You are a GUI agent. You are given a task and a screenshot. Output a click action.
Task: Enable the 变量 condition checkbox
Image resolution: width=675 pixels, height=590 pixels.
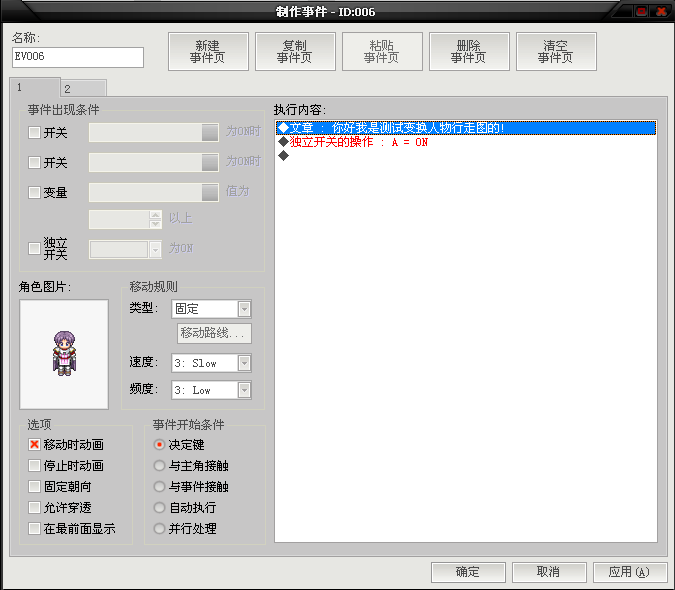pyautogui.click(x=34, y=192)
